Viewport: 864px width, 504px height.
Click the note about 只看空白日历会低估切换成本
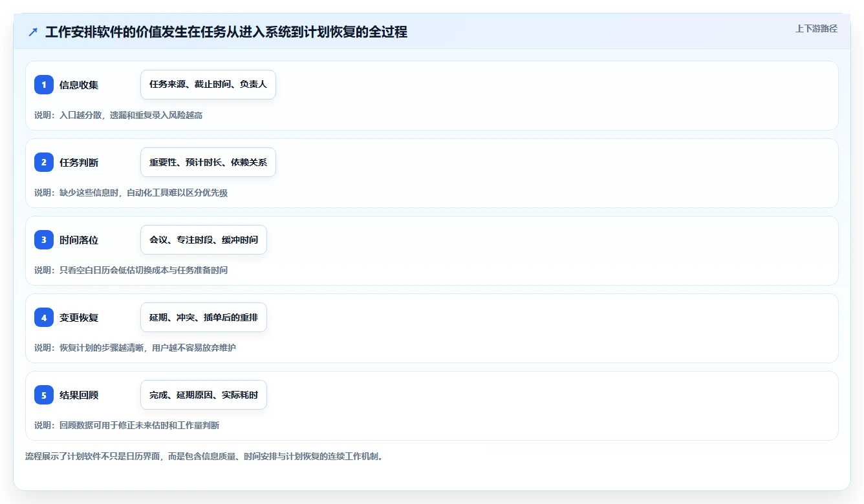click(x=131, y=270)
